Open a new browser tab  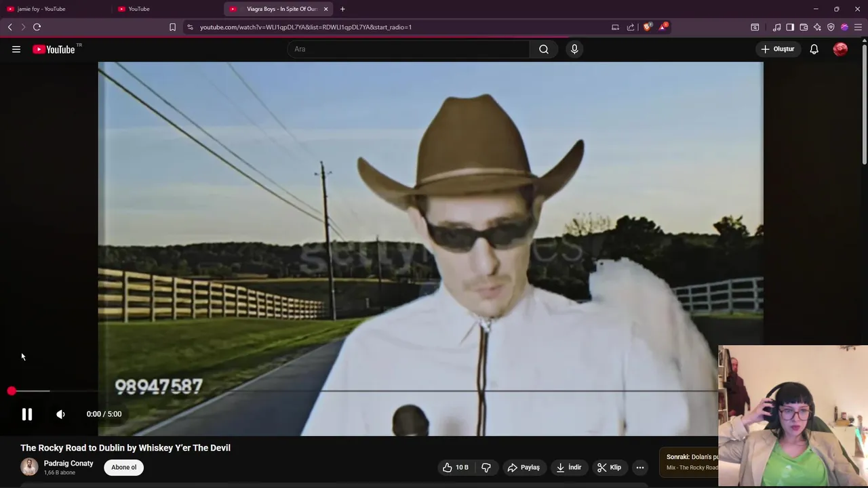point(342,9)
